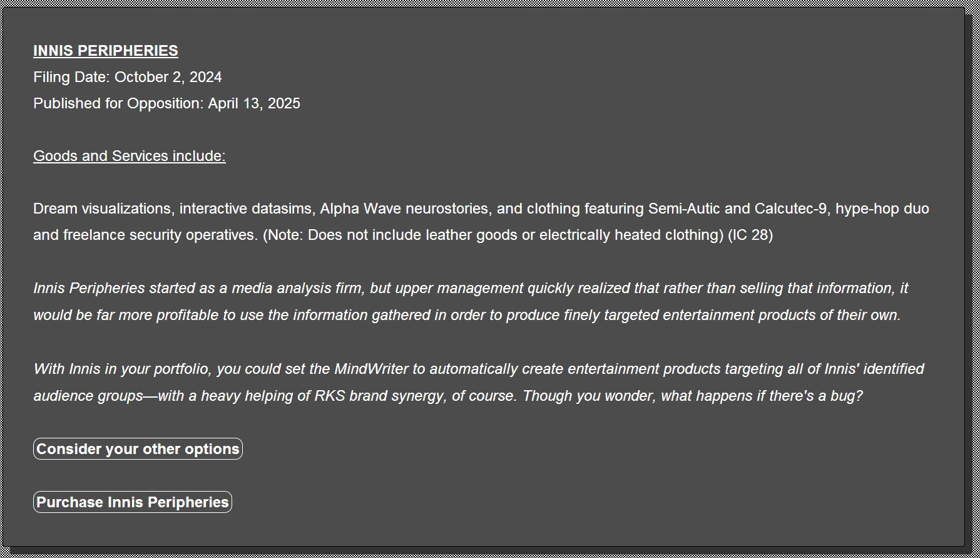
Task: Click the Published for Opposition date line
Action: [x=167, y=103]
